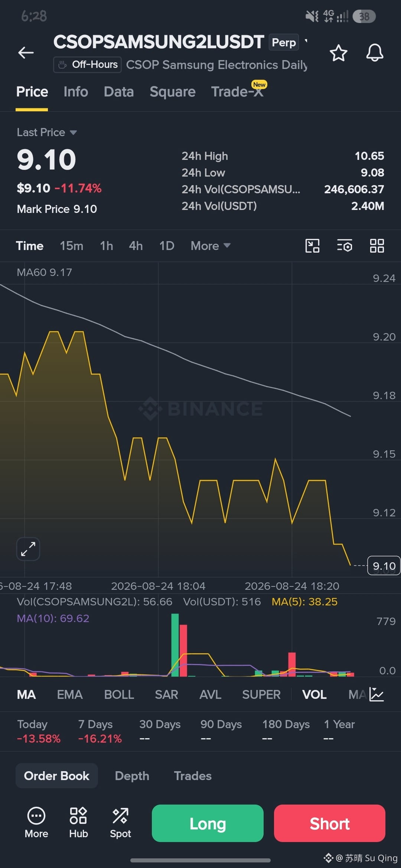This screenshot has width=401, height=868.
Task: Tap the 180 Days performance entry
Action: (x=286, y=731)
